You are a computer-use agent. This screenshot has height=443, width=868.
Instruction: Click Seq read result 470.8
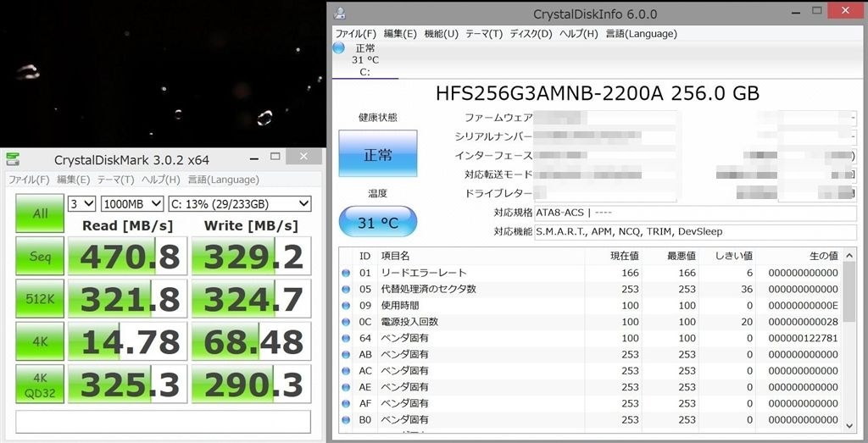(x=127, y=256)
